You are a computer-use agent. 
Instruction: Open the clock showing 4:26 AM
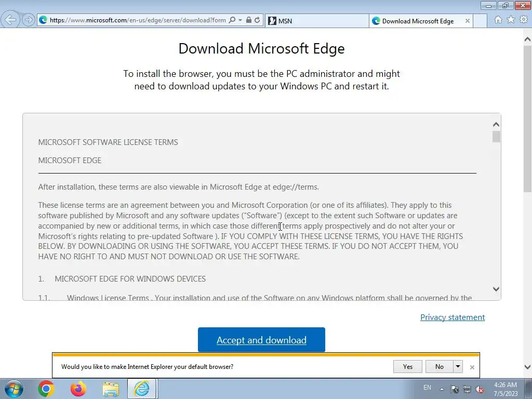(506, 389)
